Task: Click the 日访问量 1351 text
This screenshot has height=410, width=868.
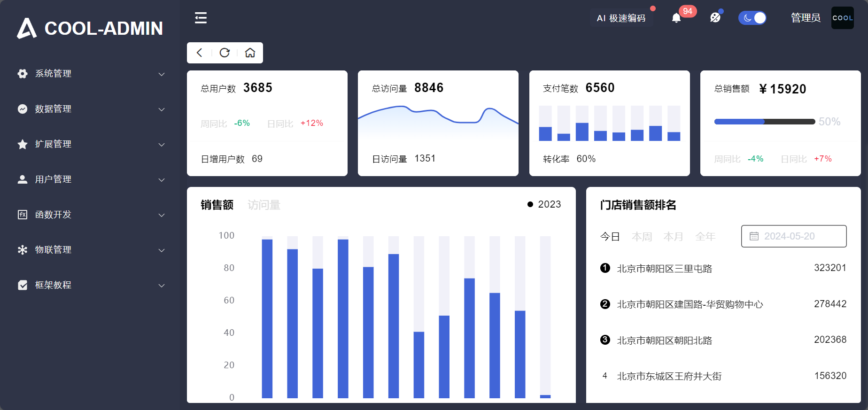Action: click(404, 159)
